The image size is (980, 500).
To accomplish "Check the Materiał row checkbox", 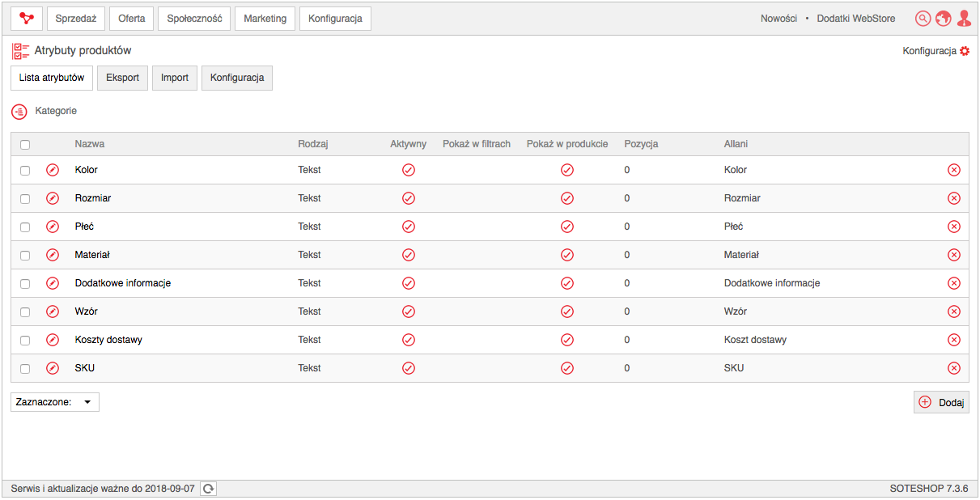I will tap(25, 256).
